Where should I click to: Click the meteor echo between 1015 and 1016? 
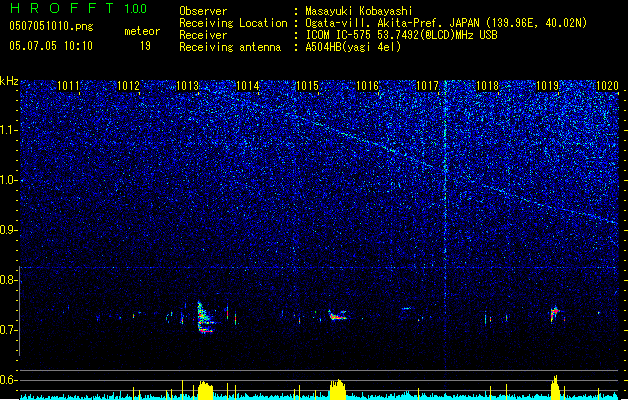pyautogui.click(x=337, y=315)
